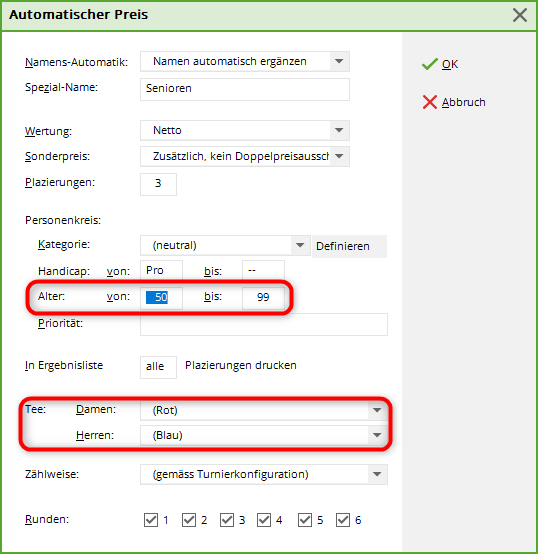Image resolution: width=538 pixels, height=554 pixels.
Task: Click the green OK checkmark icon
Action: 430,64
